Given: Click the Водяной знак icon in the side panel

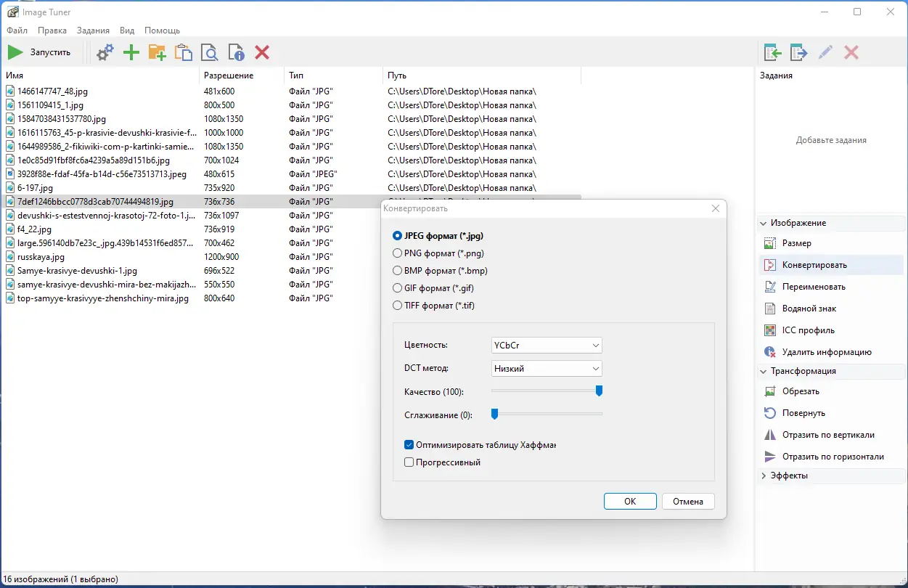Looking at the screenshot, I should pyautogui.click(x=770, y=309).
